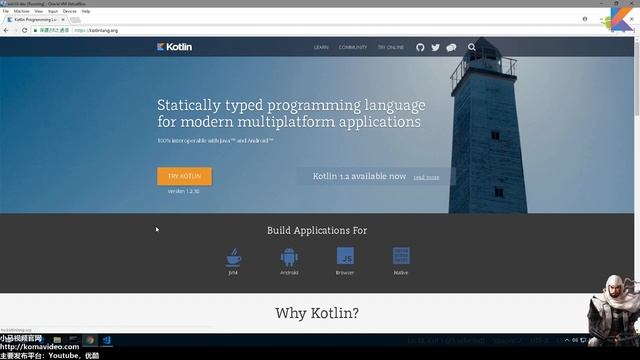
Task: Click the Chrome profile icon near tab strip
Action: pyautogui.click(x=585, y=19)
